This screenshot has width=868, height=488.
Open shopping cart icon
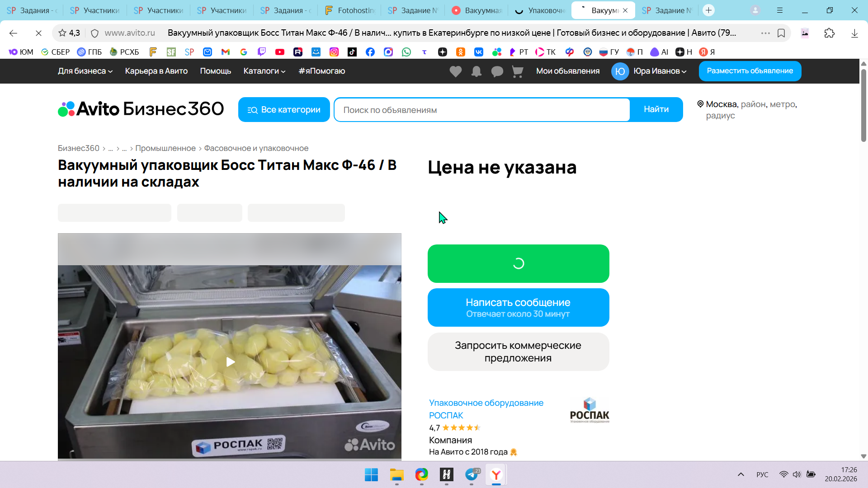(518, 71)
